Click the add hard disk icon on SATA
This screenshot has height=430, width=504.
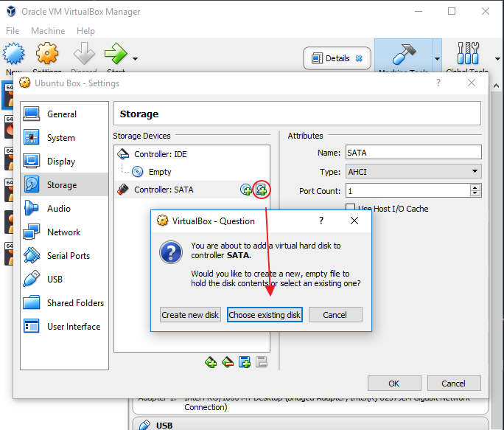[x=262, y=190]
